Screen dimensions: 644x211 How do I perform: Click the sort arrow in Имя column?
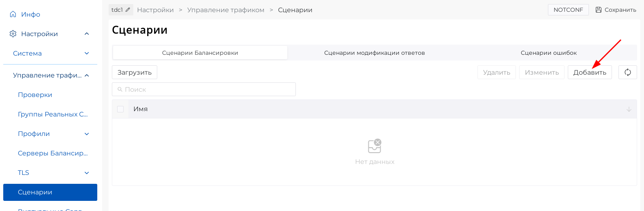click(x=629, y=109)
